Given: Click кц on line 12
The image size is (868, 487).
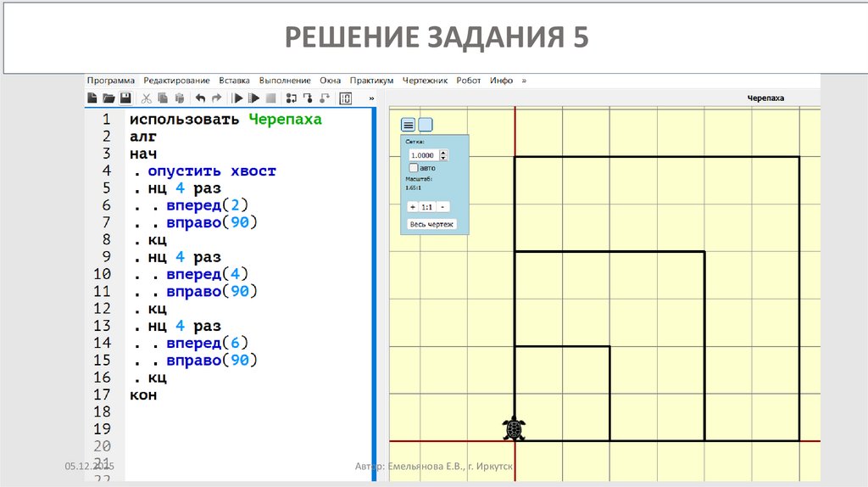Looking at the screenshot, I should (157, 309).
